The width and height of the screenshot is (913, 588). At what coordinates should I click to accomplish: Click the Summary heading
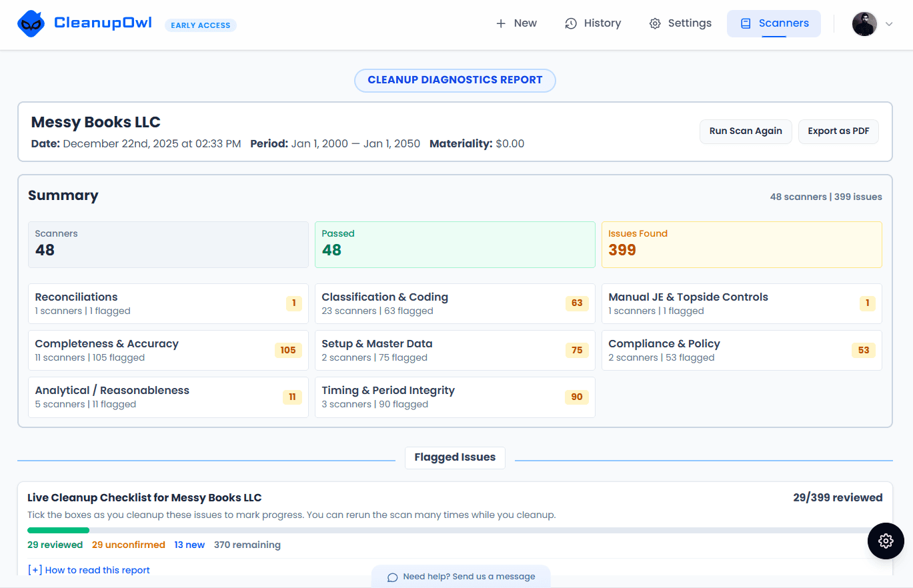tap(63, 195)
